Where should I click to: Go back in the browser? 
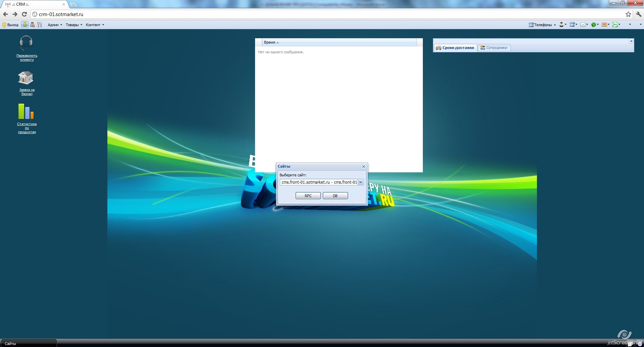[x=5, y=14]
